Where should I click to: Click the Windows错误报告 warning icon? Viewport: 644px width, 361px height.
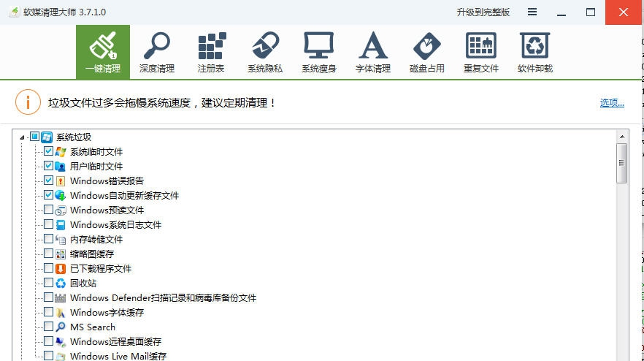(x=61, y=181)
